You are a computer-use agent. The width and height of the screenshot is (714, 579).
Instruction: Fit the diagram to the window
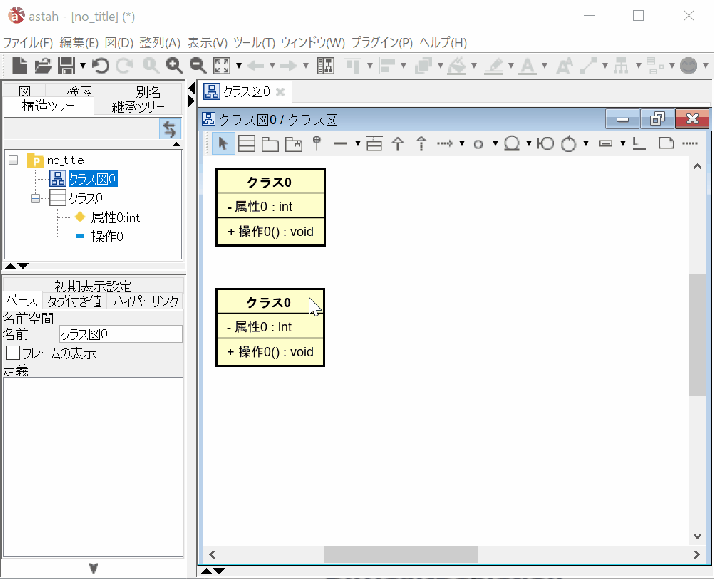coord(222,66)
